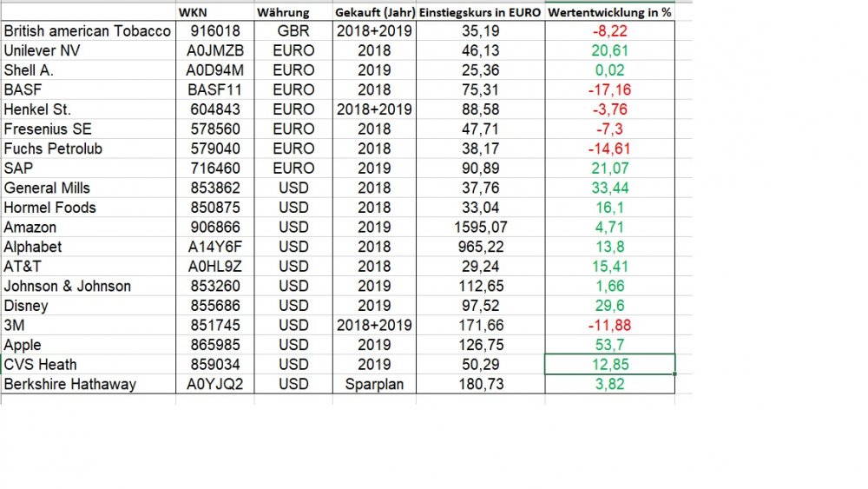Click the Gekauft (Jahr) header cell
The image size is (868, 489).
(373, 12)
